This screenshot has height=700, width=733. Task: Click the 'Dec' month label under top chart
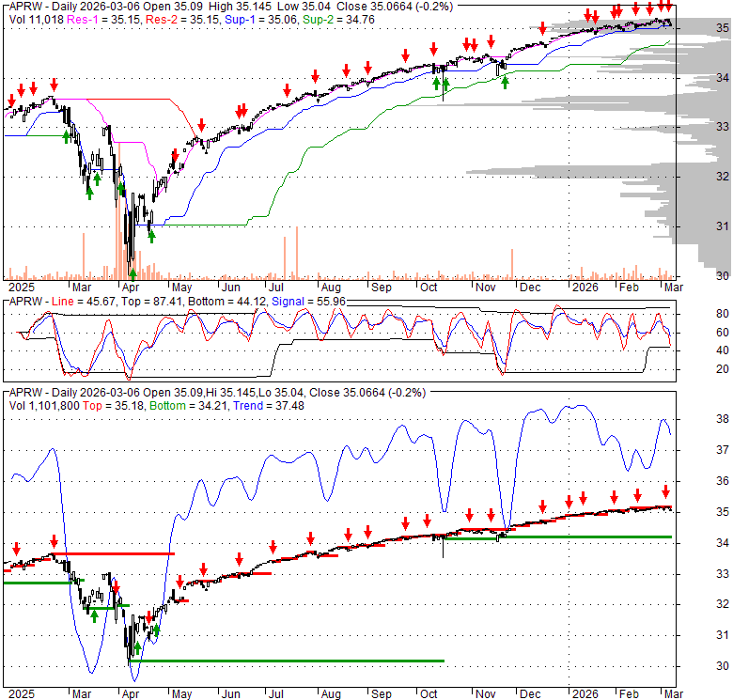pos(530,288)
